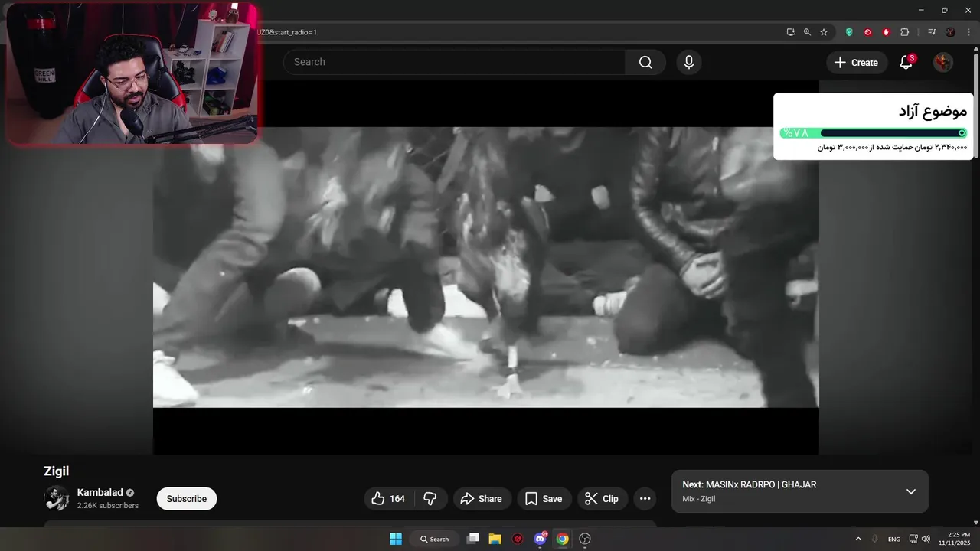Open Discord from the taskbar

541,539
